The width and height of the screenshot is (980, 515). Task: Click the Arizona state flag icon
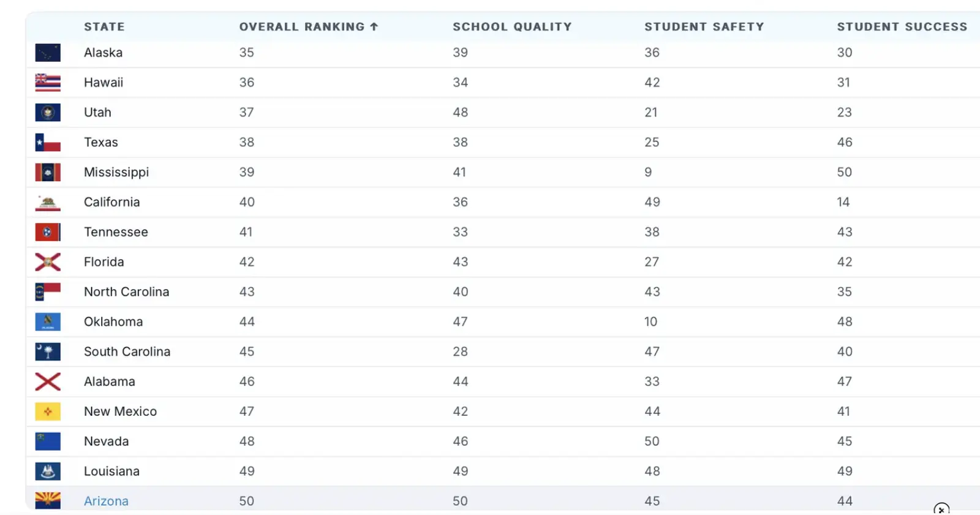[x=48, y=501]
